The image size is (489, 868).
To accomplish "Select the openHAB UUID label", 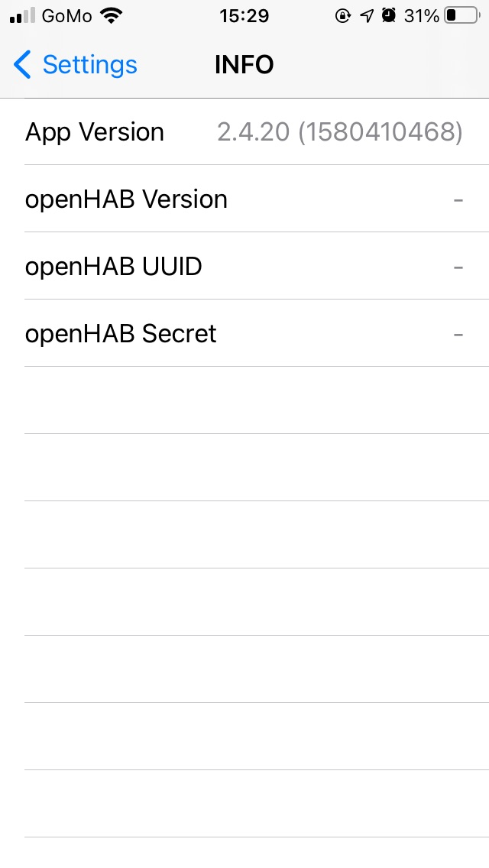I will click(113, 267).
